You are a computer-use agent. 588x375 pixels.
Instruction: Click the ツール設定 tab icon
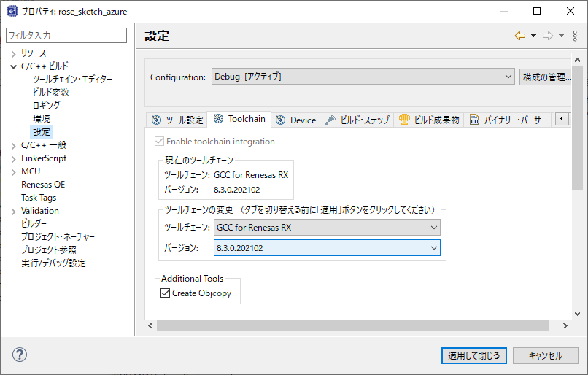tap(156, 120)
